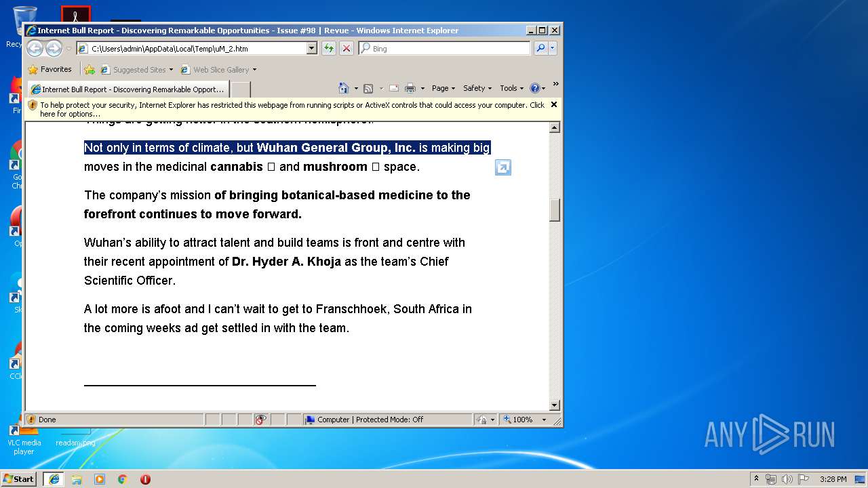Click the Bing search box
868x488 pixels.
coord(445,49)
